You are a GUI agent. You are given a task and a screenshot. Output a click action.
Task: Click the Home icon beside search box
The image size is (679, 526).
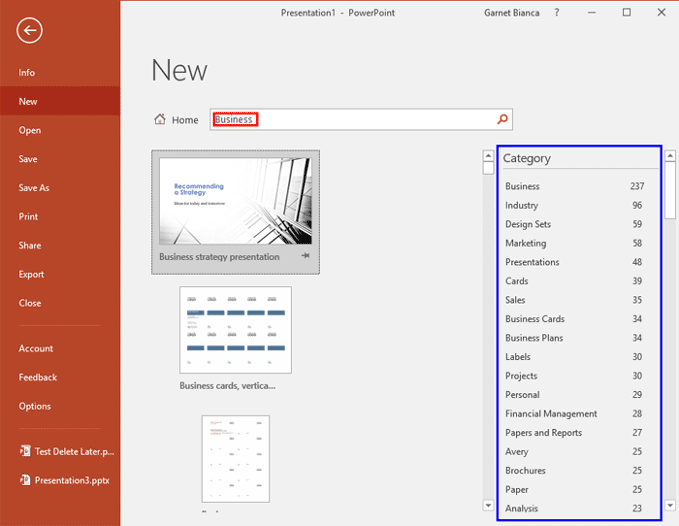160,120
